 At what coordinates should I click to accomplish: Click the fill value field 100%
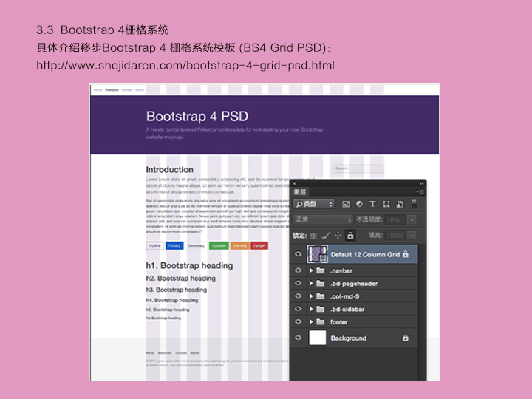point(396,236)
